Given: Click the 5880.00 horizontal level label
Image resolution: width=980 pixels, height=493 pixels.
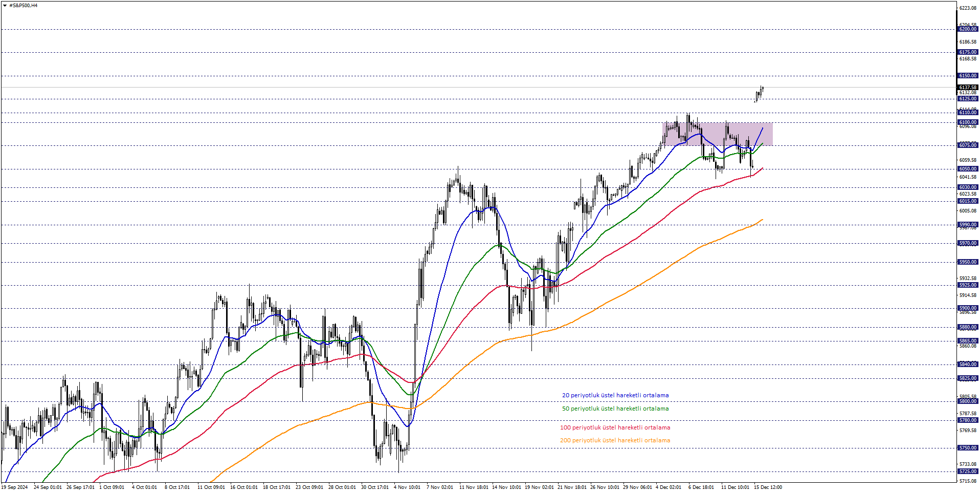Looking at the screenshot, I should point(968,327).
